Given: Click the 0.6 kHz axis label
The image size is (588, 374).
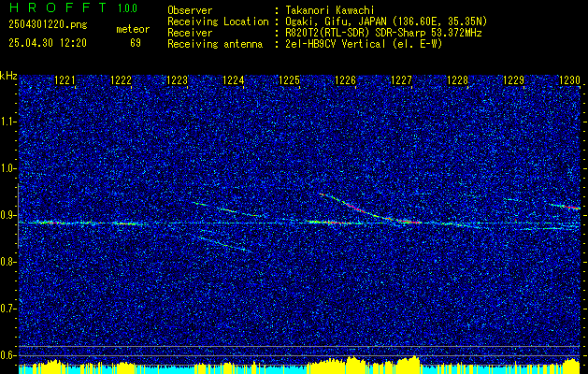Looking at the screenshot, I should click(7, 355).
